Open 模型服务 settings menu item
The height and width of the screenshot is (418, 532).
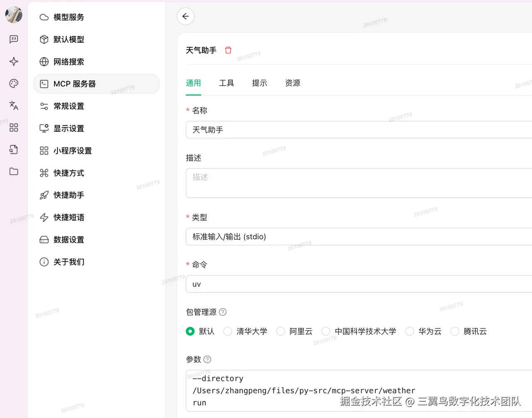(96, 17)
